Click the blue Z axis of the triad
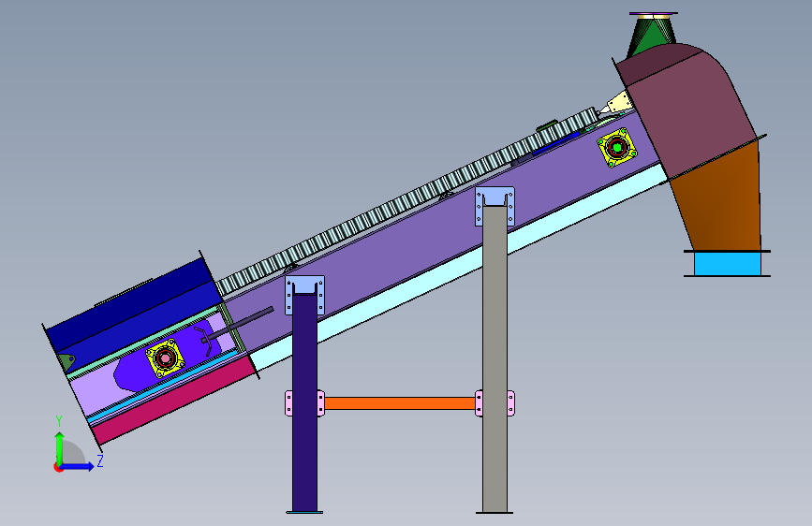The width and height of the screenshot is (812, 526). click(x=78, y=466)
